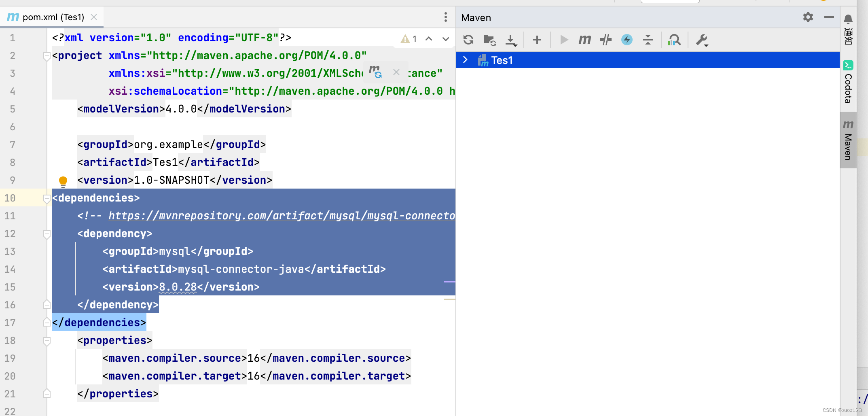This screenshot has width=868, height=416.
Task: Open Codota side panel
Action: click(848, 82)
